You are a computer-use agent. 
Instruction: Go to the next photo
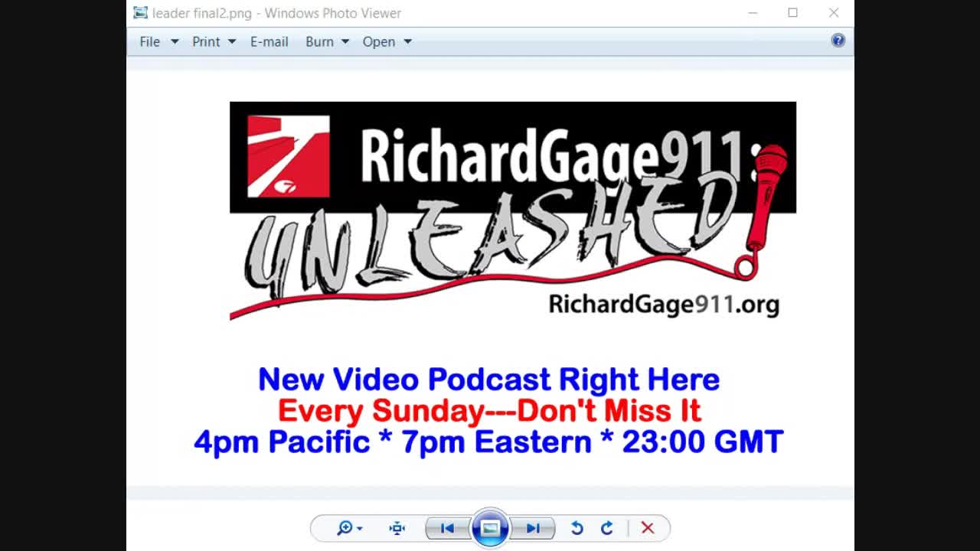click(533, 528)
